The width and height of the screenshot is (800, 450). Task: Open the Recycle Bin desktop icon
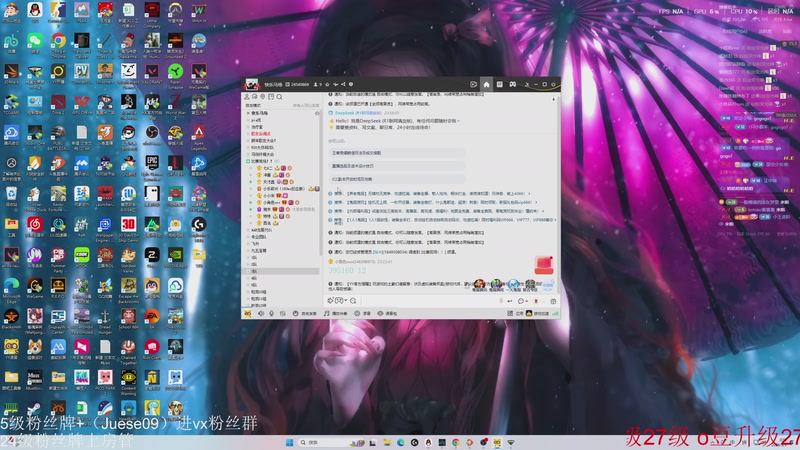tap(11, 195)
